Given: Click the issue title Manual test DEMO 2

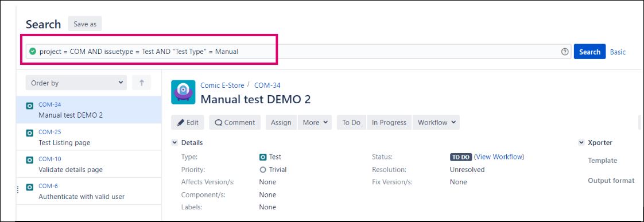Looking at the screenshot, I should coord(255,99).
